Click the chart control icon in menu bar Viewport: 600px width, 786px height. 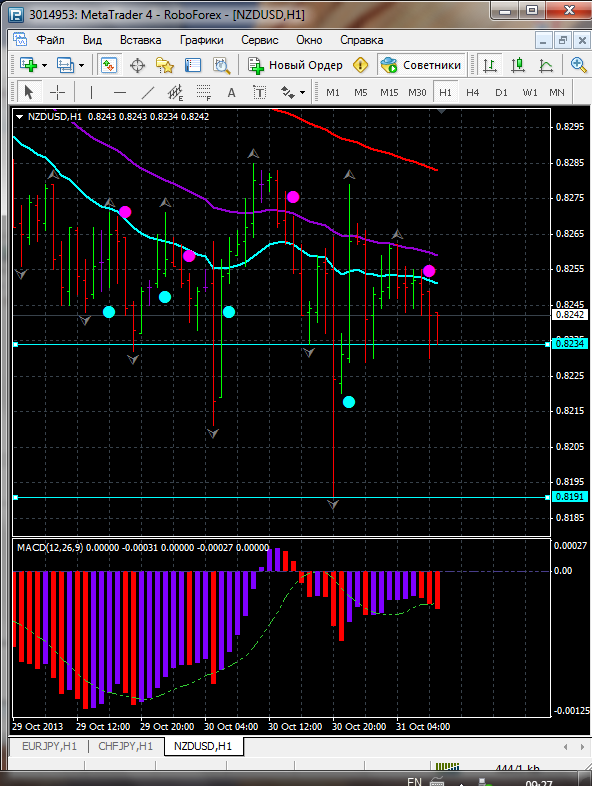tap(20, 40)
